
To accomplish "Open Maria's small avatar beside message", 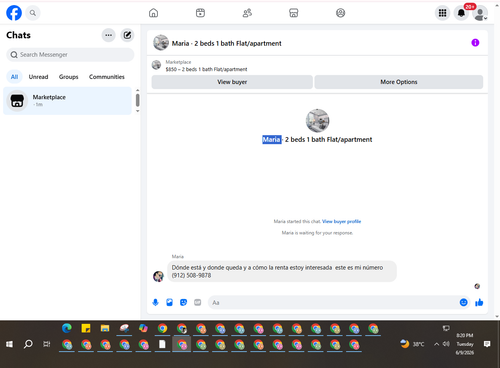I will pos(158,276).
